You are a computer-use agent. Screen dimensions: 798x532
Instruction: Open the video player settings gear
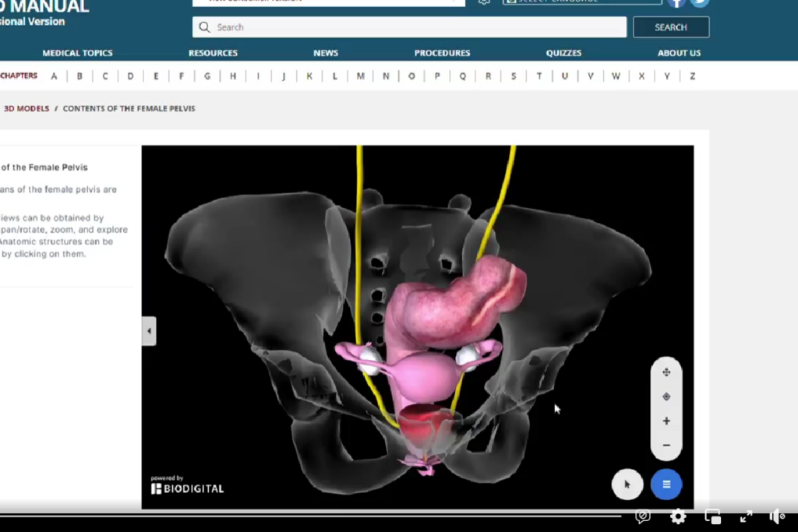click(678, 516)
